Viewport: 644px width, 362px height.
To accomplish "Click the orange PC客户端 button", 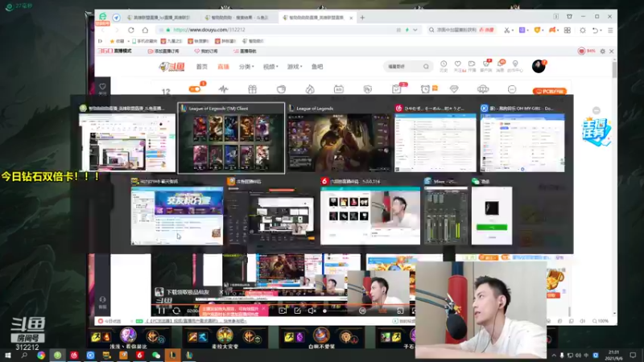I will point(550,91).
